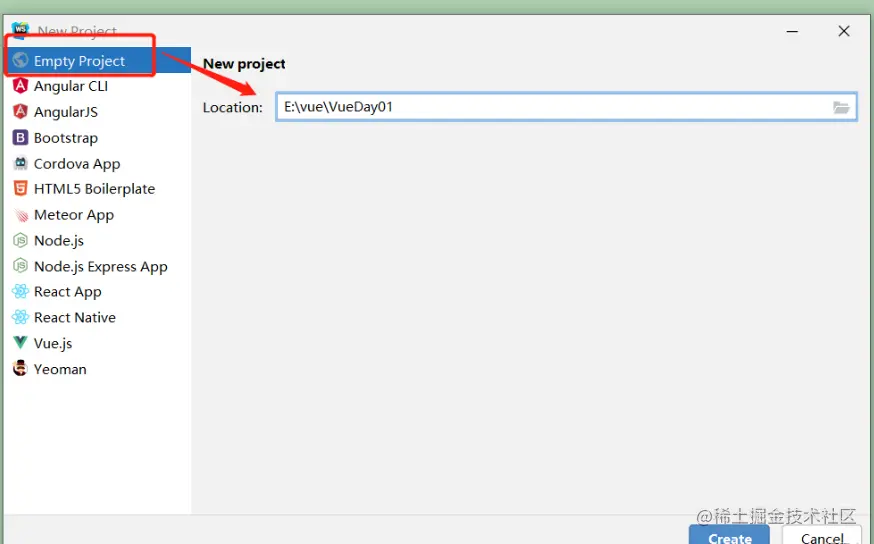Click the Empty Project globe icon

pyautogui.click(x=21, y=60)
